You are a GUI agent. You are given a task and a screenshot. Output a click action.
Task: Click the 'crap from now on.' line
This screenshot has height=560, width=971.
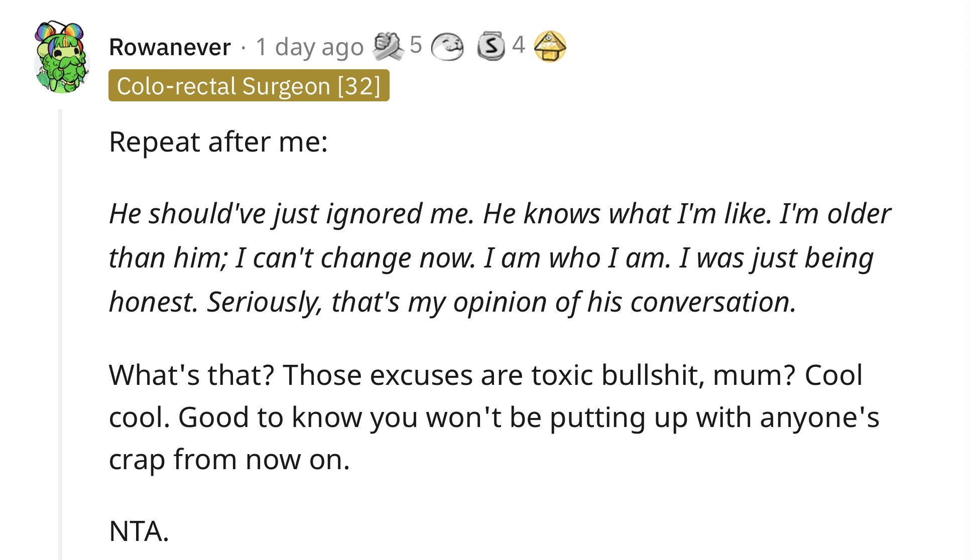point(229,460)
